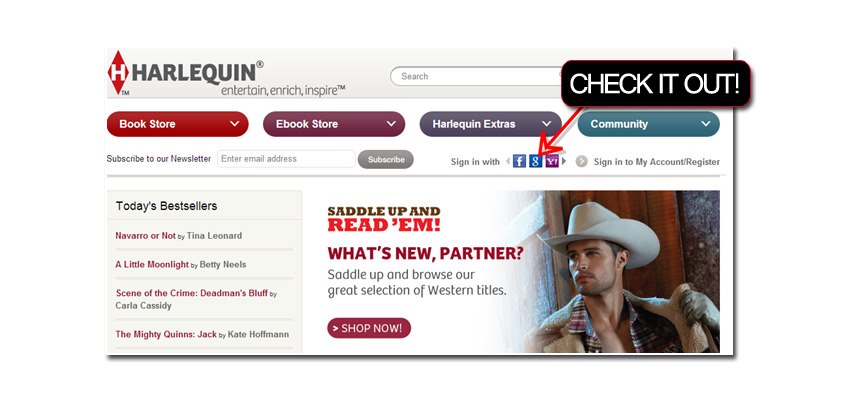Screen dimensions: 843x403
Task: Click the Harlequin diamond logo
Action: 118,73
